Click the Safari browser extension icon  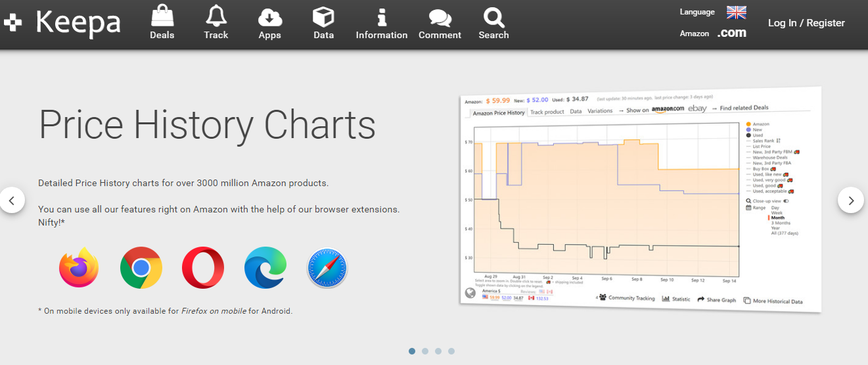[x=327, y=268]
